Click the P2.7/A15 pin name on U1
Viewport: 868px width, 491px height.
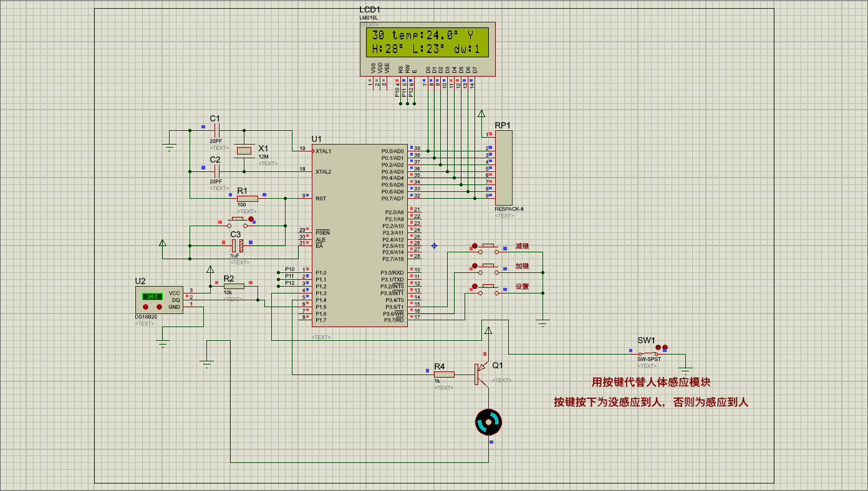coord(394,259)
